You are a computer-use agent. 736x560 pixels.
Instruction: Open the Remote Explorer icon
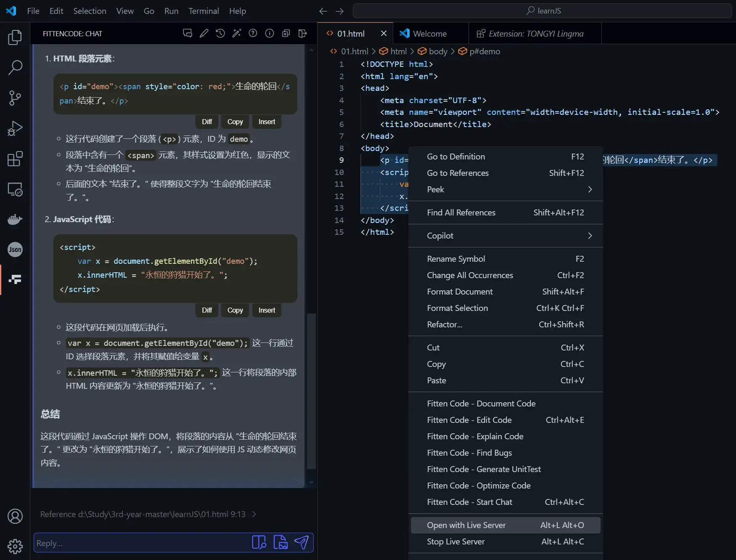point(15,189)
